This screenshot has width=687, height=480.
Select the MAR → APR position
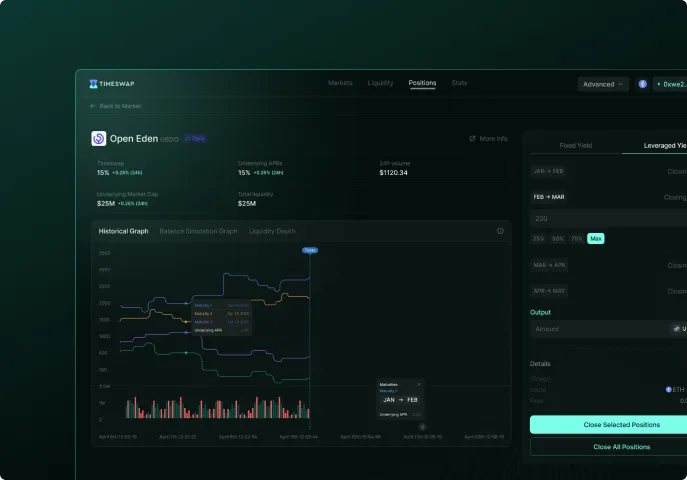pos(549,265)
